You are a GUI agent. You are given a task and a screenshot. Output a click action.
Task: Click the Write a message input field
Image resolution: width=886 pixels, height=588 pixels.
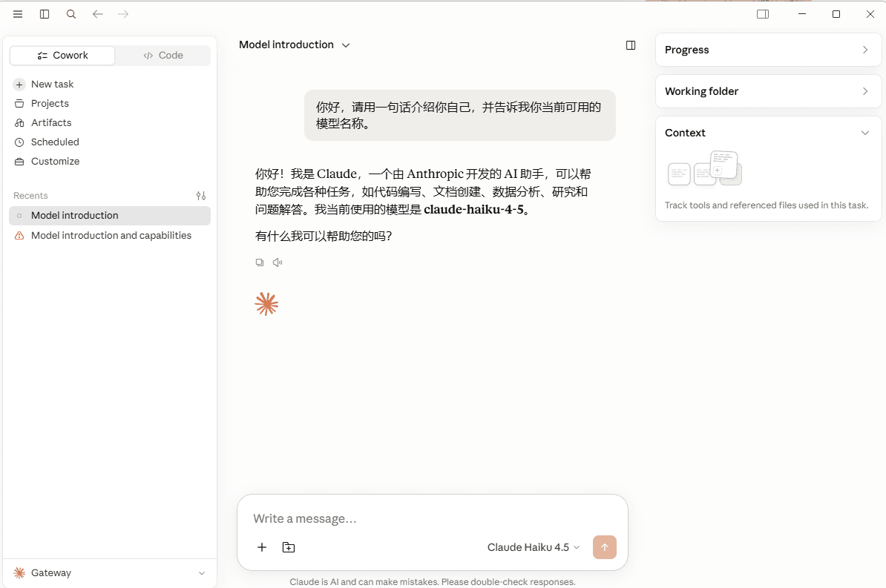tap(433, 518)
